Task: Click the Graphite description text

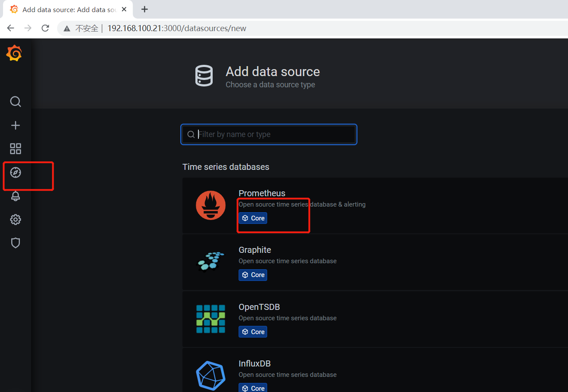Action: (287, 261)
